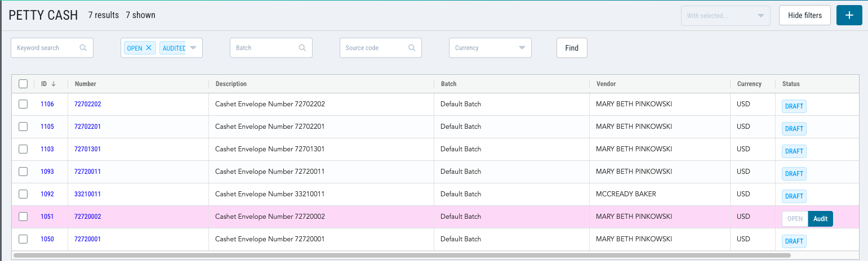Click the PETTY CASH page title

[43, 15]
